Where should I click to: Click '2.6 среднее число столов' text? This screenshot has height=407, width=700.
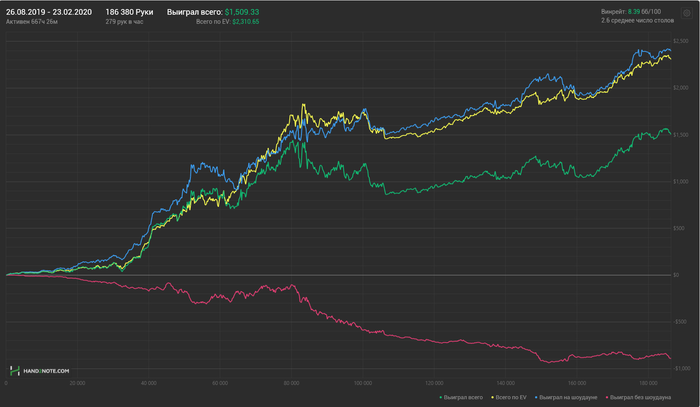[637, 21]
